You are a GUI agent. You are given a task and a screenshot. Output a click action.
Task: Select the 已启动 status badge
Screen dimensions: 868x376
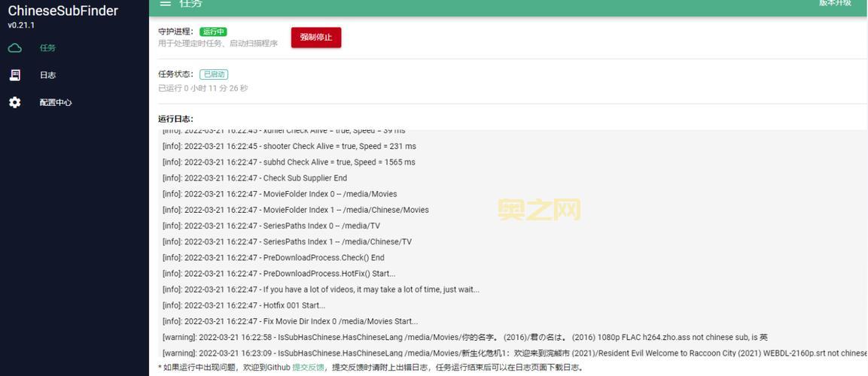214,74
